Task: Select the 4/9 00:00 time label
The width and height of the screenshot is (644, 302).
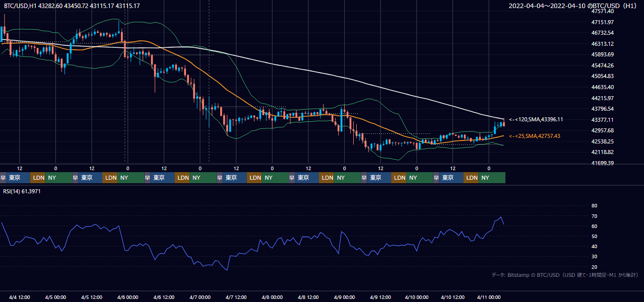Action: (344, 297)
